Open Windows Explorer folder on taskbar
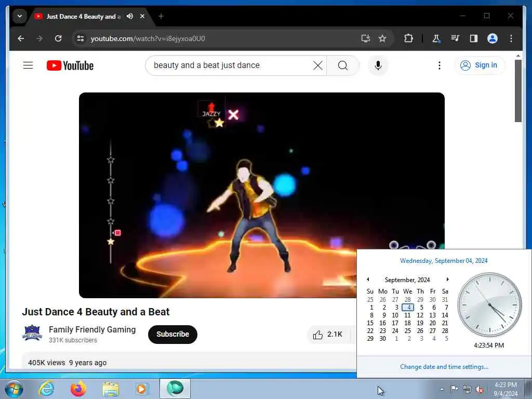This screenshot has width=532, height=399. (x=111, y=390)
